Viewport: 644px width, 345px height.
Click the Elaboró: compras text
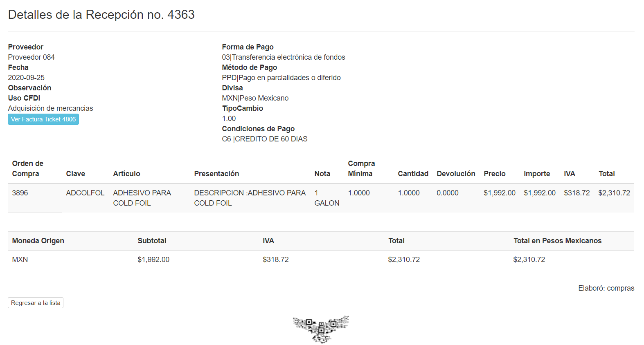606,288
